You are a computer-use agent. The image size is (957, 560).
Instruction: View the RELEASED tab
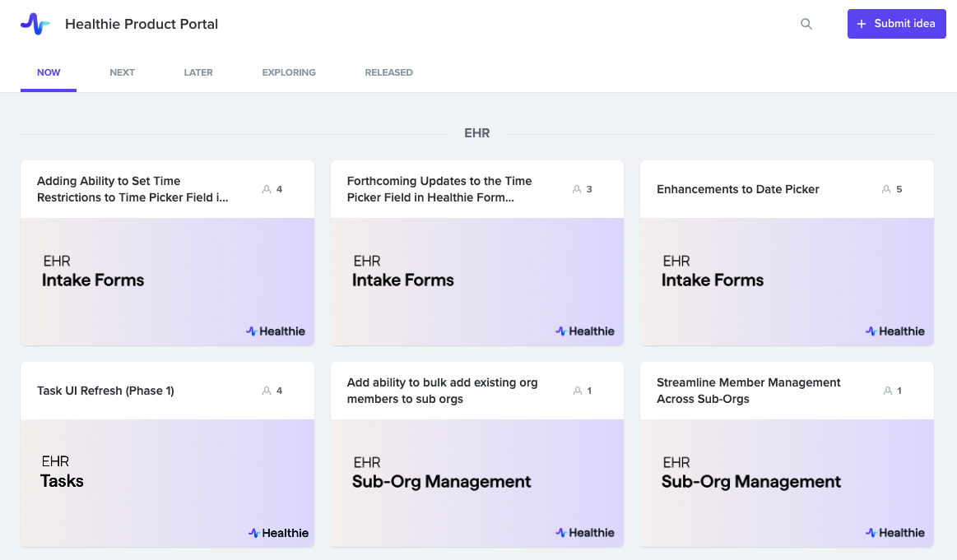click(x=388, y=72)
